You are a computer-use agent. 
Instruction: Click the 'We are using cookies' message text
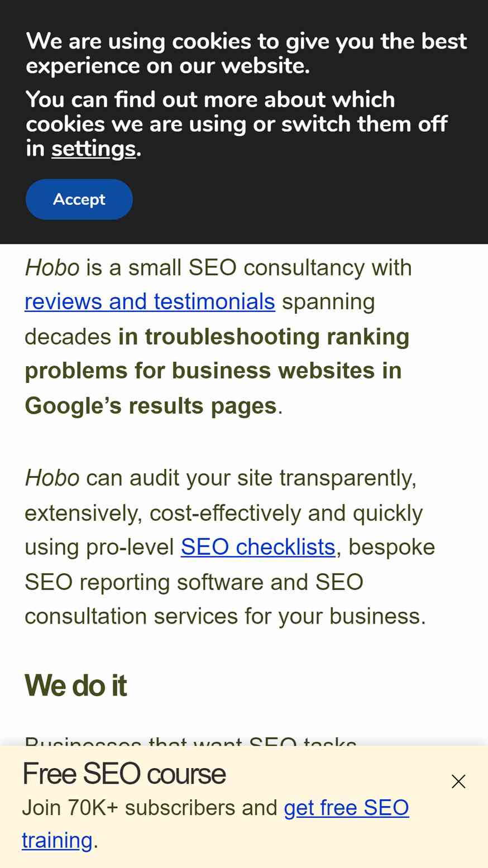[246, 53]
